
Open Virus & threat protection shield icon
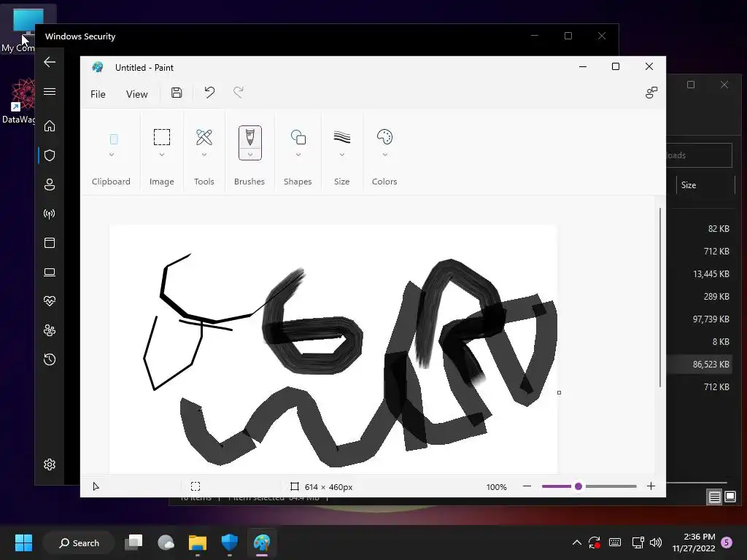point(50,155)
